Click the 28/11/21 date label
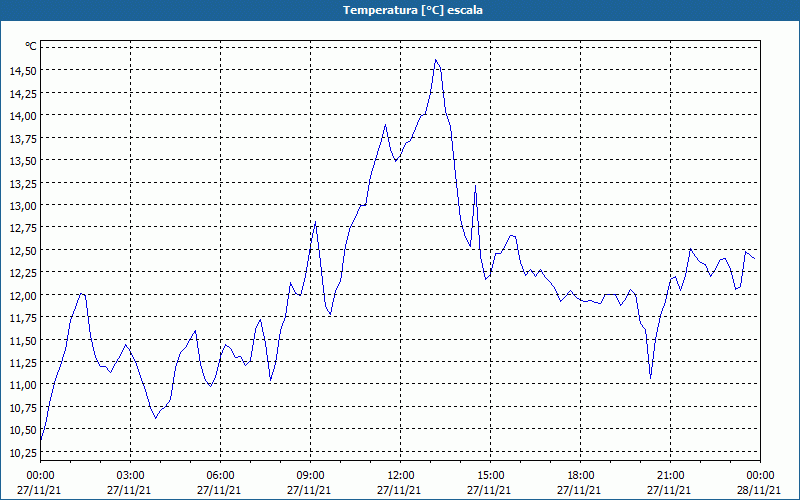The width and height of the screenshot is (800, 500). coord(760,490)
